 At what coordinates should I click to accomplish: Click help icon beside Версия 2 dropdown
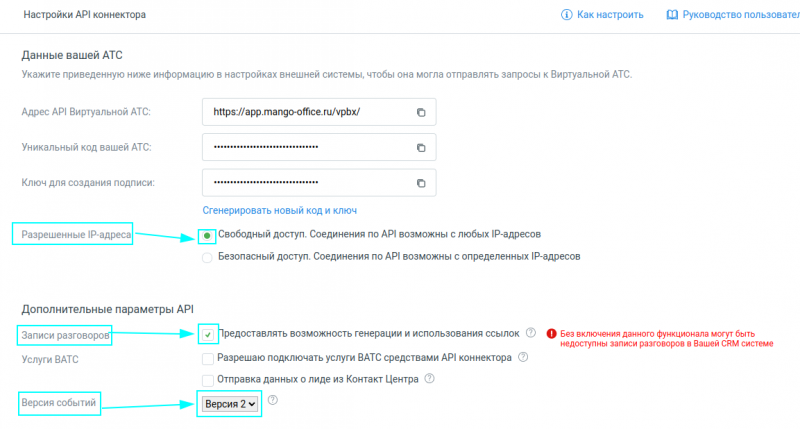[272, 401]
